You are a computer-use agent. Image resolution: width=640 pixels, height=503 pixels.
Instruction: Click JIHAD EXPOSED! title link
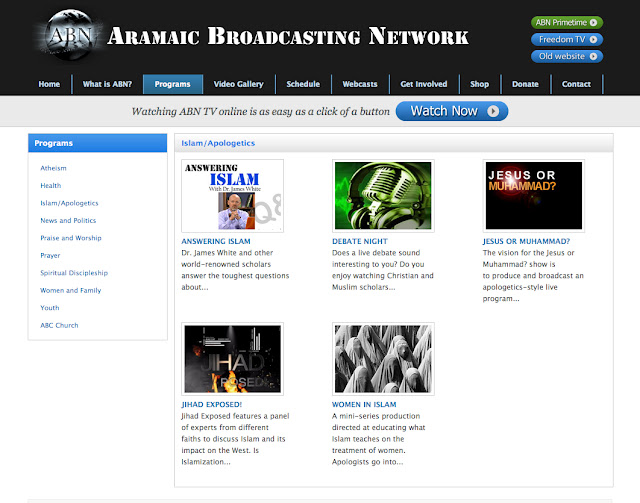[212, 405]
